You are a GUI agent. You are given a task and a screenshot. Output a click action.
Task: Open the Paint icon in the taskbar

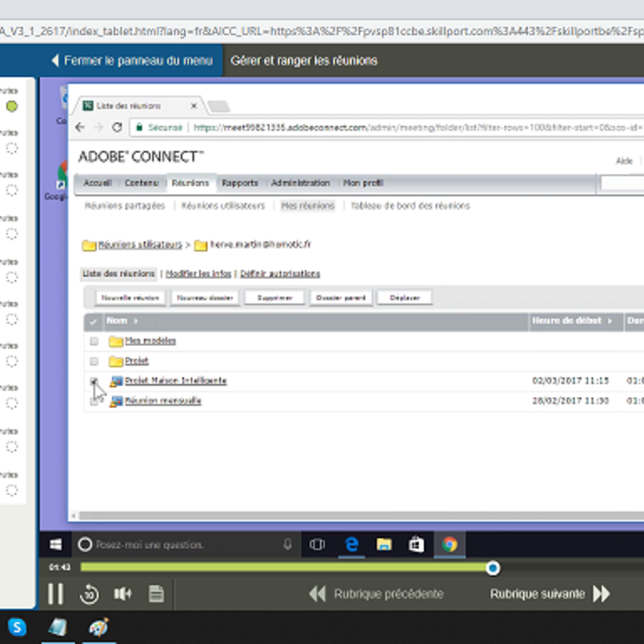click(98, 627)
